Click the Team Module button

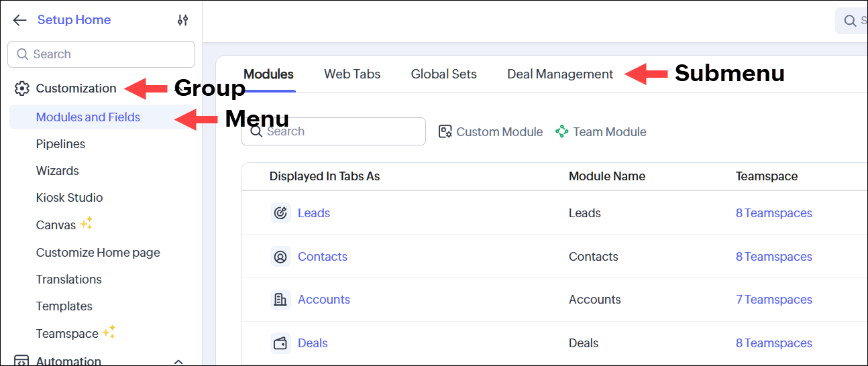click(600, 132)
